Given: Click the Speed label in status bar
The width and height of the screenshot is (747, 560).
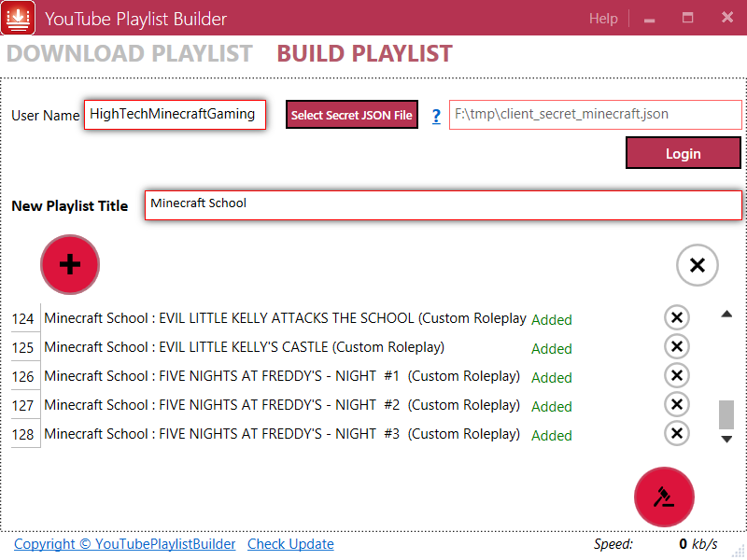Looking at the screenshot, I should click(613, 544).
